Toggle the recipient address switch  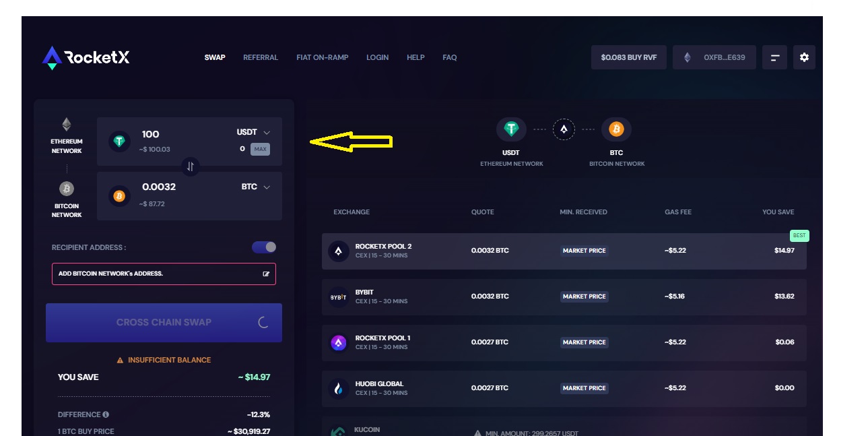264,247
